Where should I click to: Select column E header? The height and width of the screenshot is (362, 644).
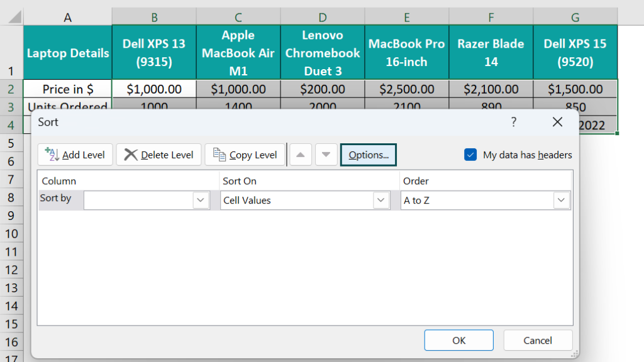[407, 17]
